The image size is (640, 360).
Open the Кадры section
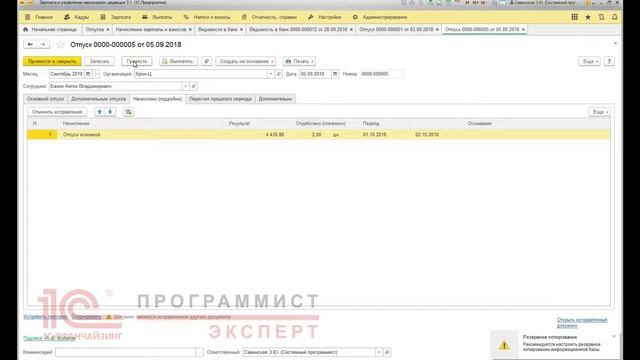pos(76,17)
